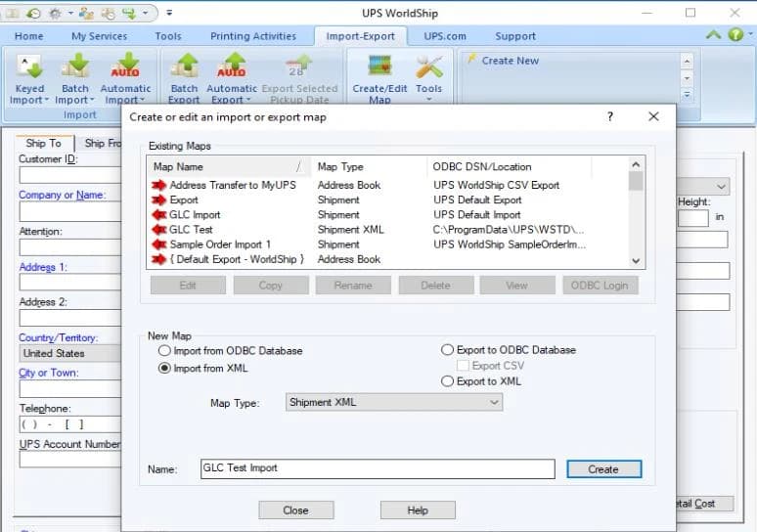This screenshot has width=757, height=532.
Task: Click the Address 1 link label
Action: [42, 267]
